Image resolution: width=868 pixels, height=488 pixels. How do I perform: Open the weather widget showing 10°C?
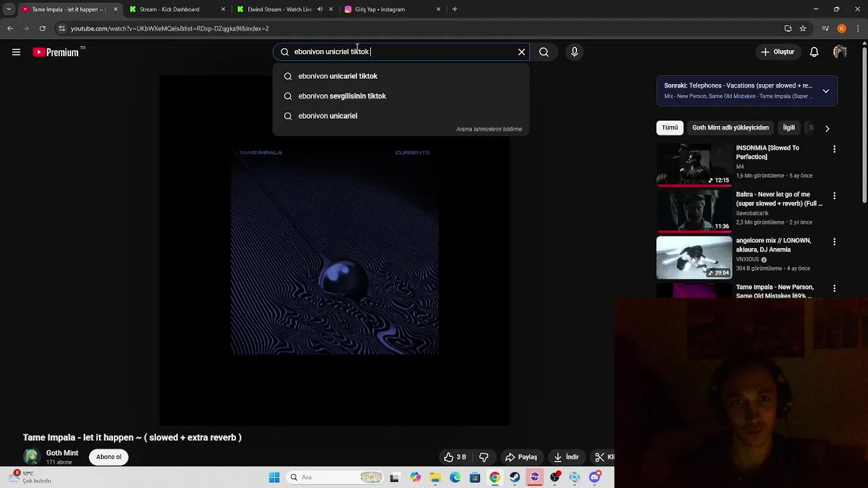(x=28, y=477)
